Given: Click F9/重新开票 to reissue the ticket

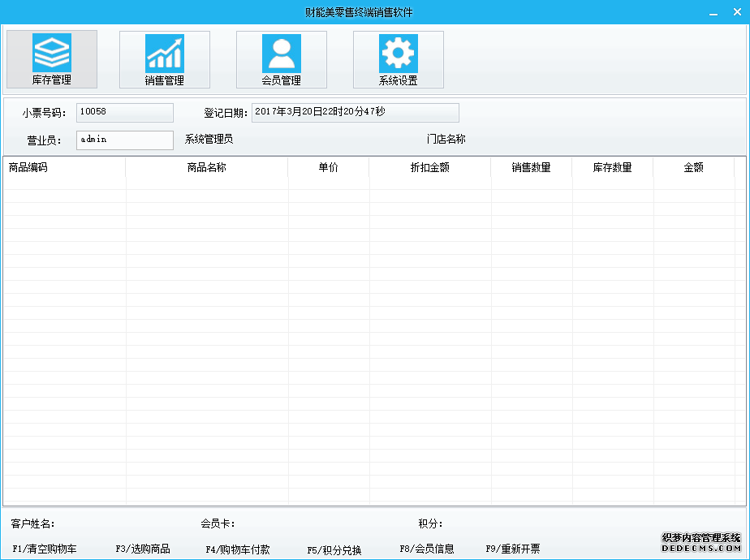Looking at the screenshot, I should pos(513,549).
